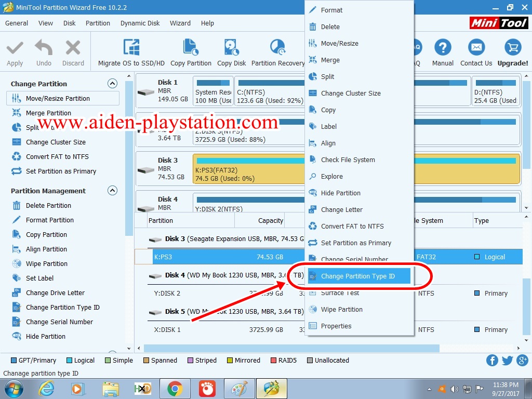Click the Type column header

497,220
